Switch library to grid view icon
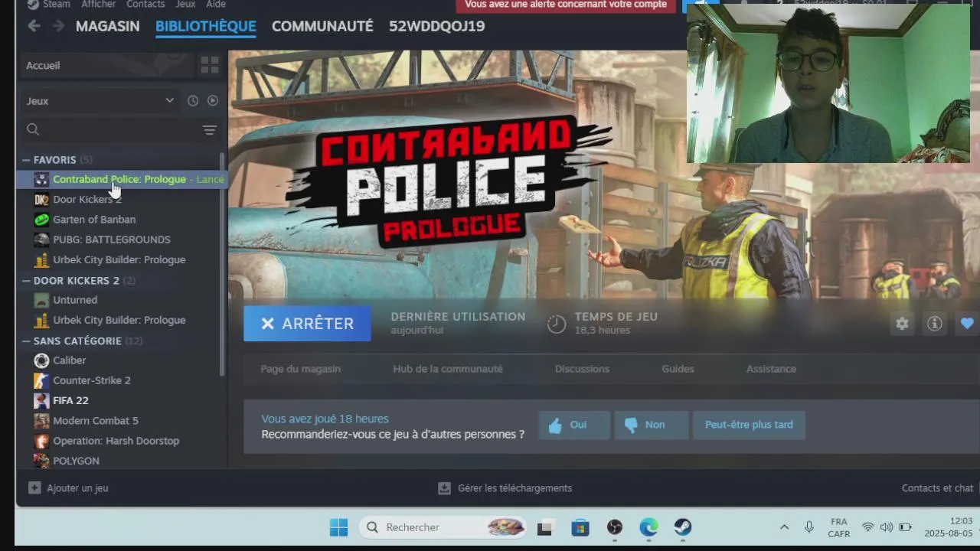The width and height of the screenshot is (980, 551). click(x=209, y=65)
